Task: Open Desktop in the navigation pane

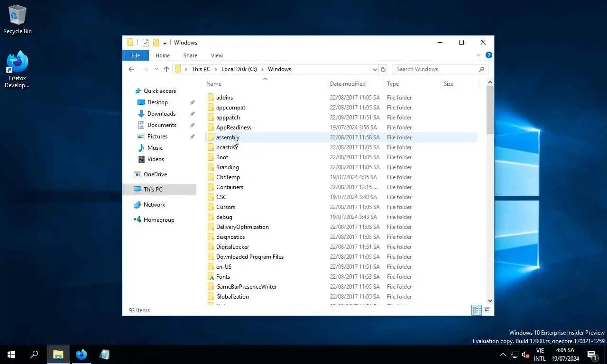Action: tap(157, 102)
